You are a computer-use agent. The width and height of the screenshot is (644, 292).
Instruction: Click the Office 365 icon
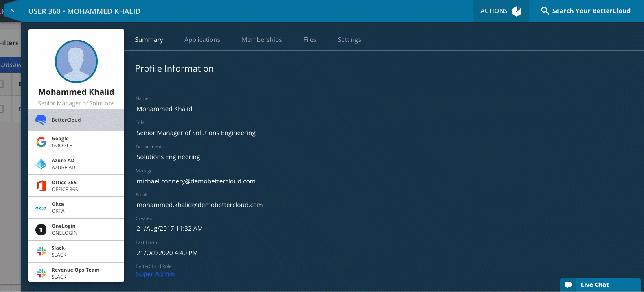(41, 186)
